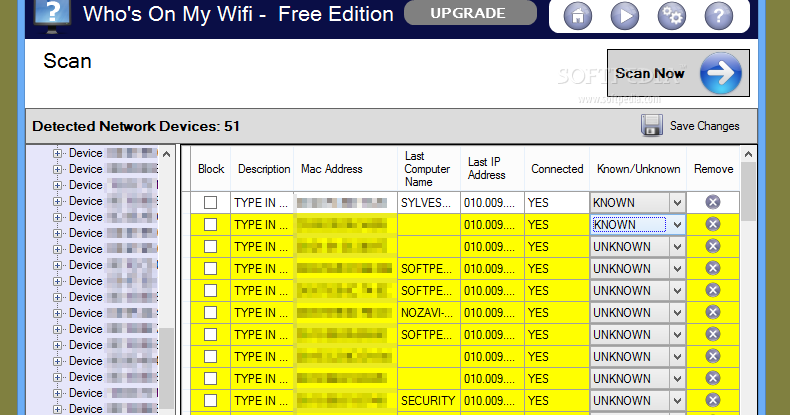Image resolution: width=790 pixels, height=415 pixels.
Task: Open the Known/Unknown dropdown for SYLVES row
Action: point(677,203)
